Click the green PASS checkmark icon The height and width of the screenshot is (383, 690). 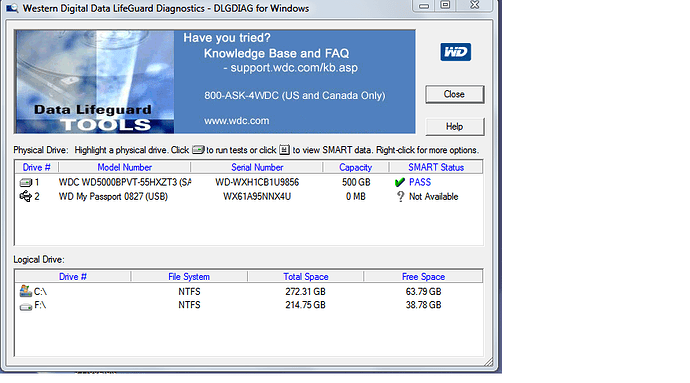coord(400,182)
